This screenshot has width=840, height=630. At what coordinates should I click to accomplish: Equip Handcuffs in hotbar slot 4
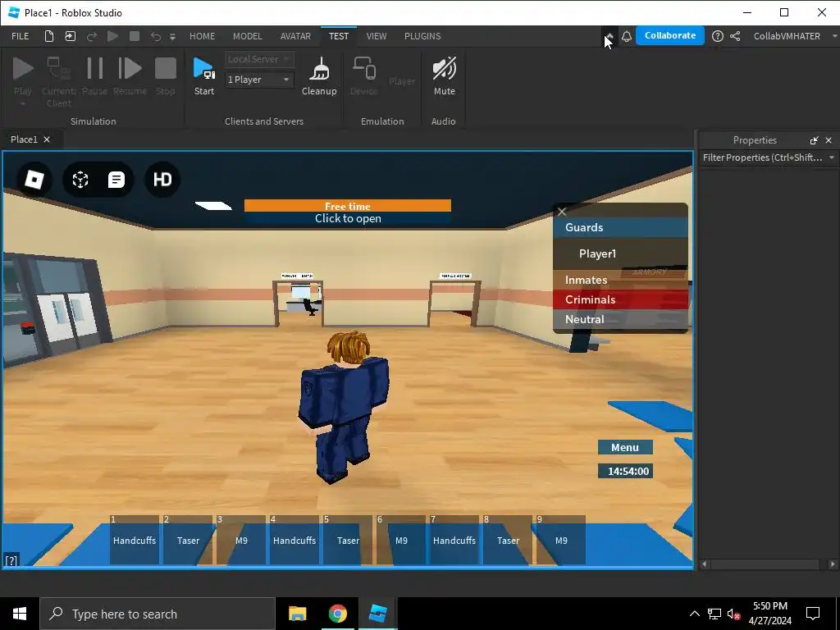pos(294,540)
